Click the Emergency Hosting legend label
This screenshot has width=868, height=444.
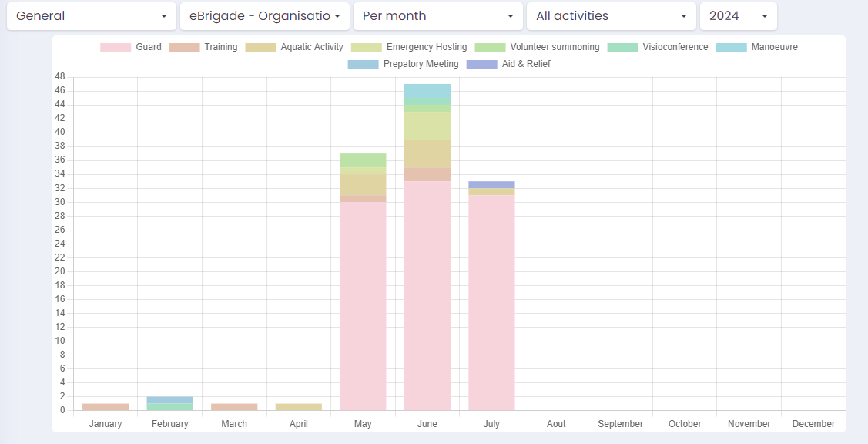[x=427, y=47]
